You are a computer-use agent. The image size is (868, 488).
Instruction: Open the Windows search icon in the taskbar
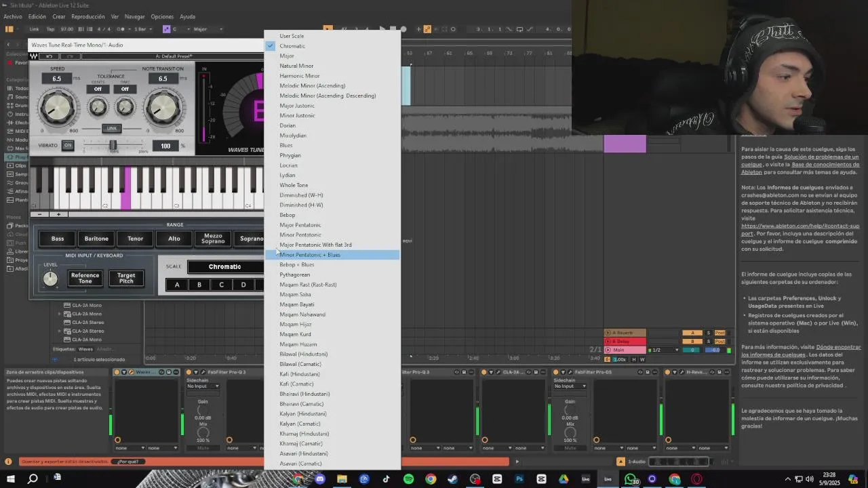(x=33, y=479)
